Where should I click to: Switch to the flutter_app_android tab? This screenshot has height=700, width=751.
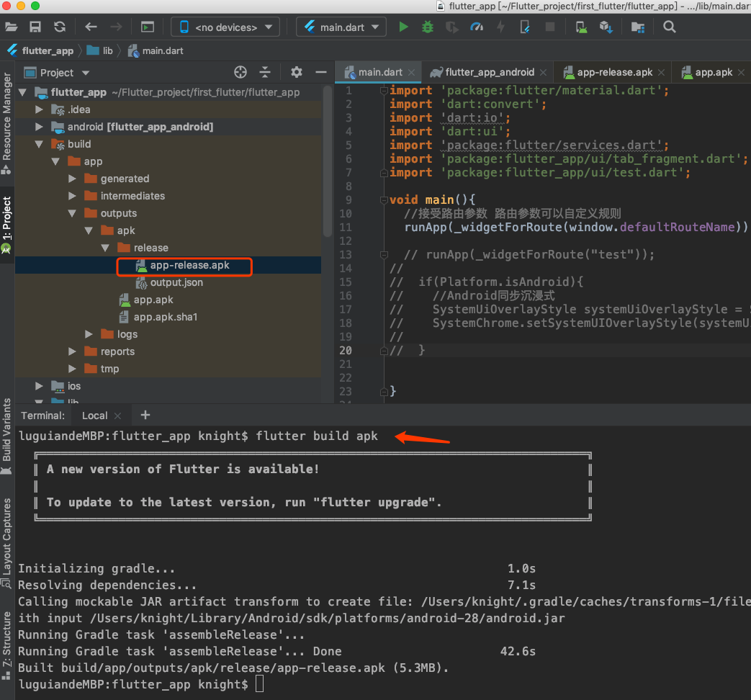pyautogui.click(x=487, y=72)
